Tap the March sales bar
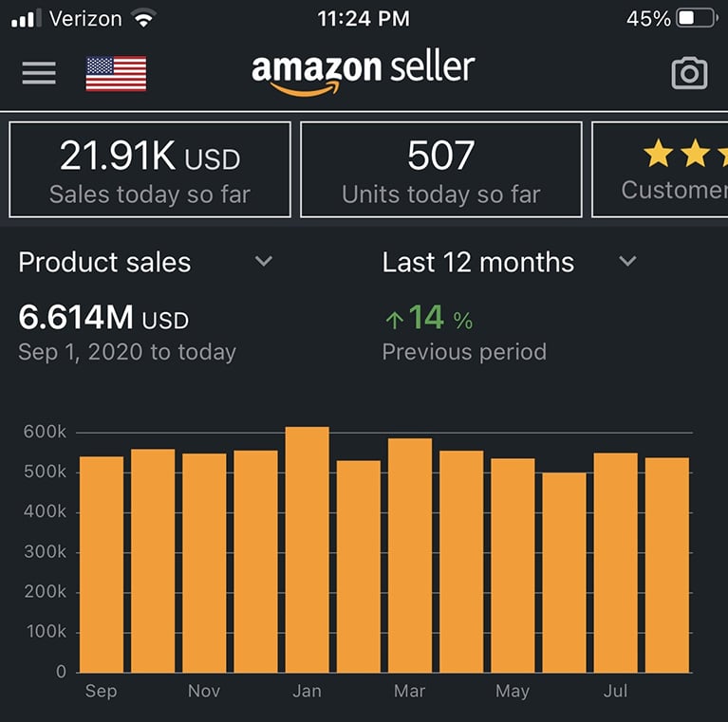The image size is (728, 722). click(409, 556)
